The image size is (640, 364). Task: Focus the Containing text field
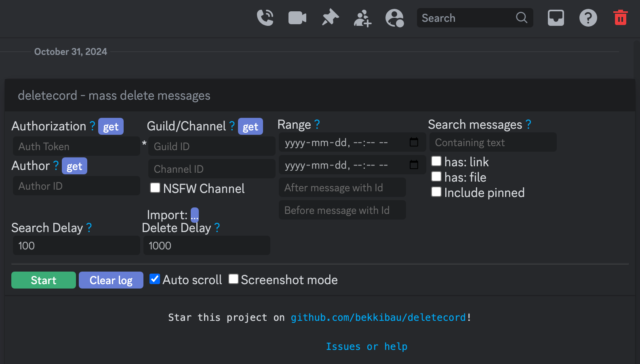[493, 142]
